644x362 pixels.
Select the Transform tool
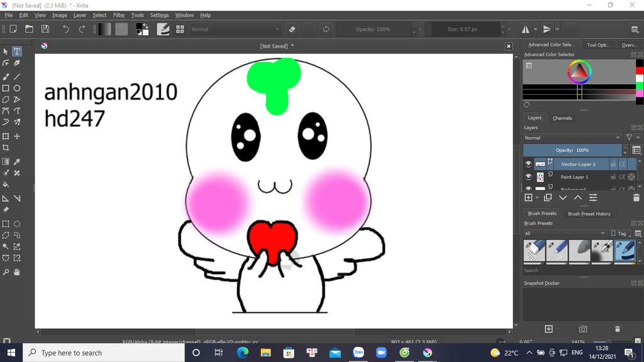pos(6,136)
